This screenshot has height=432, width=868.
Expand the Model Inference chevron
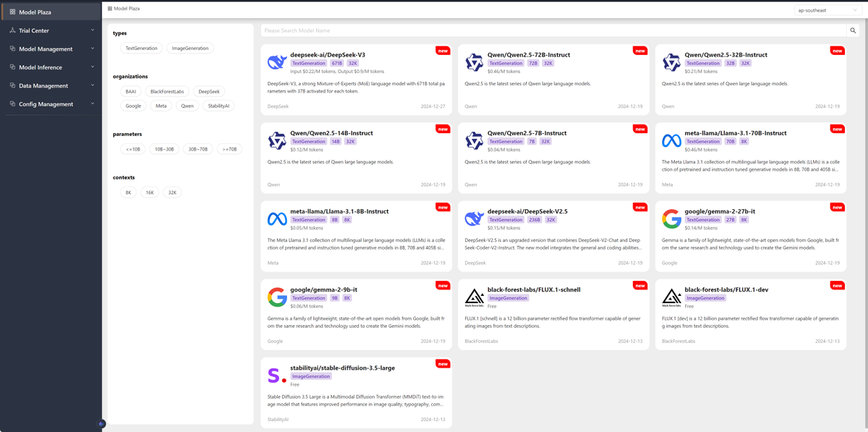click(x=93, y=67)
